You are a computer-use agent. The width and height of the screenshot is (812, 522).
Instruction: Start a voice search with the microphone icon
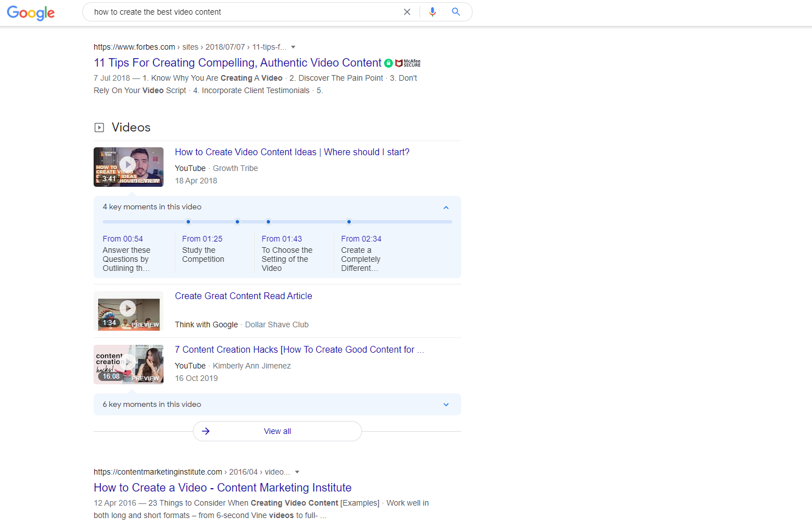[433, 12]
